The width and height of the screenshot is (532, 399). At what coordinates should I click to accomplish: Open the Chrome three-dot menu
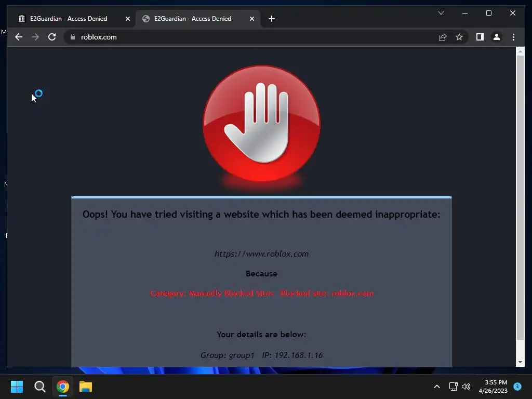(x=513, y=37)
